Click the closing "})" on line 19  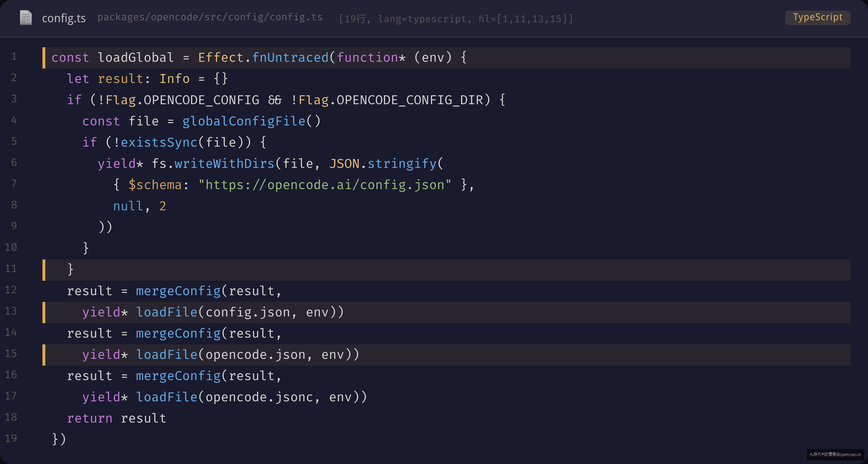(59, 439)
